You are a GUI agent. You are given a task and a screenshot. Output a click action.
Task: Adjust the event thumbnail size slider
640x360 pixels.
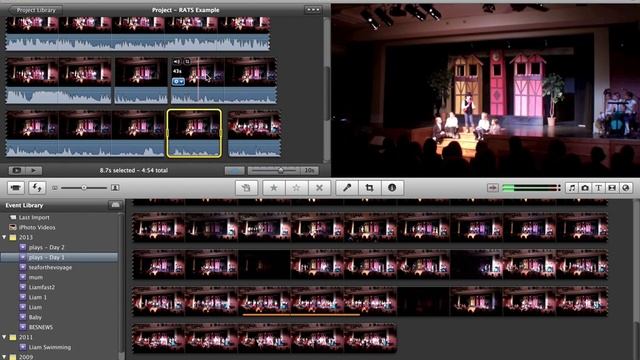84,188
